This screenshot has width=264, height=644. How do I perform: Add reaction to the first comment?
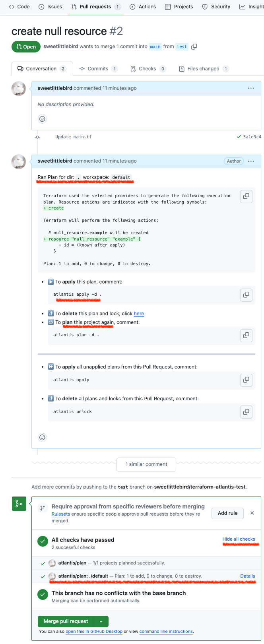point(42,119)
